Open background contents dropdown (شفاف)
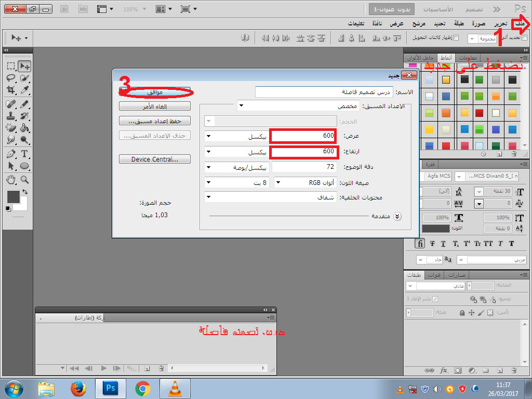This screenshot has width=532, height=399. pyautogui.click(x=271, y=197)
